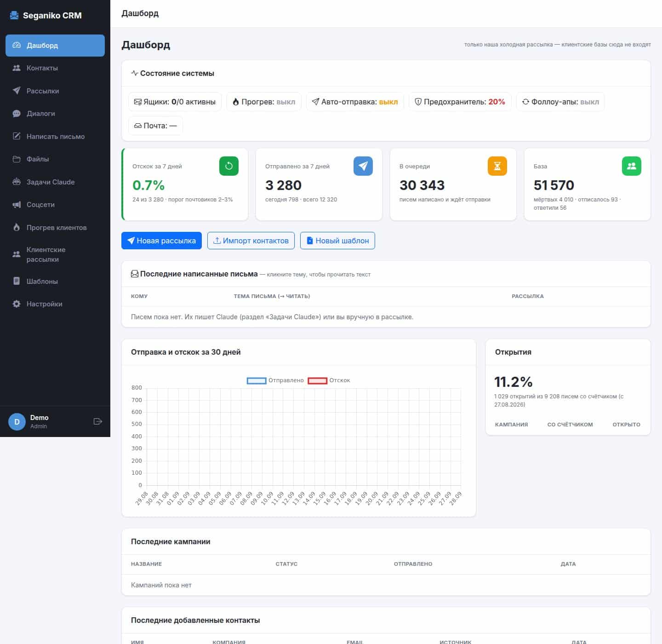Click the Дашборд gauge icon in sidebar
The image size is (662, 644).
point(17,45)
